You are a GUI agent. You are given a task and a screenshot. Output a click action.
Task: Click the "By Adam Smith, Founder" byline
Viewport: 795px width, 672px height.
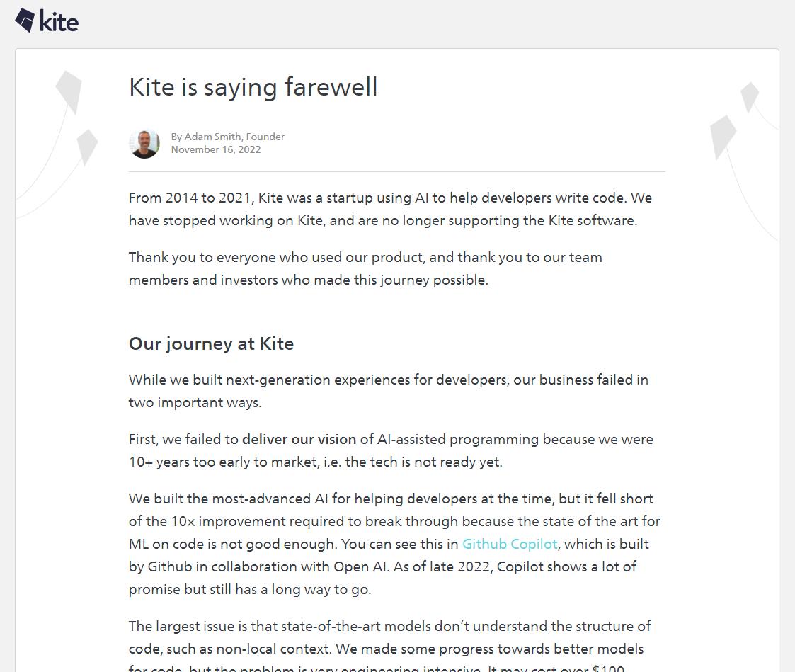click(x=227, y=137)
